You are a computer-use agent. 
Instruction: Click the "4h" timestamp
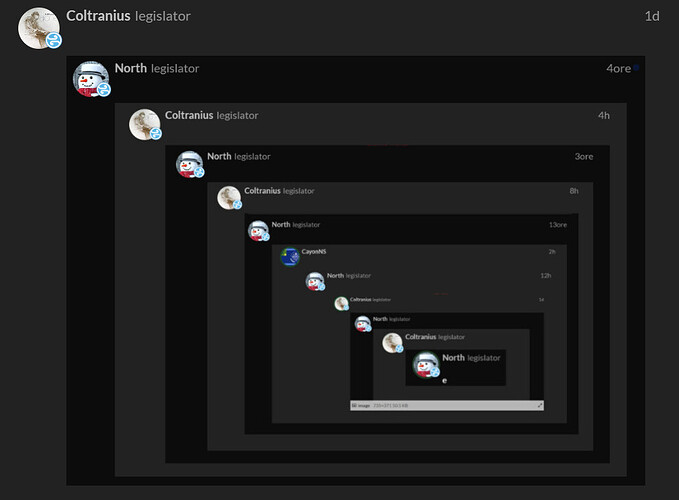pyautogui.click(x=604, y=115)
